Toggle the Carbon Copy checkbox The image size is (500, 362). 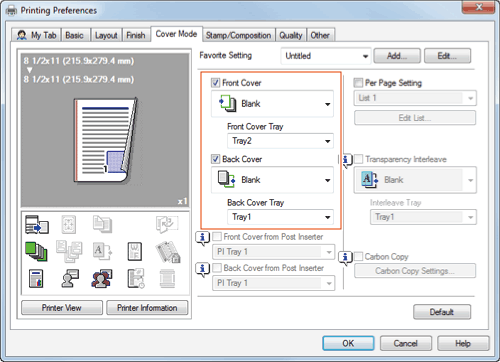pos(358,256)
